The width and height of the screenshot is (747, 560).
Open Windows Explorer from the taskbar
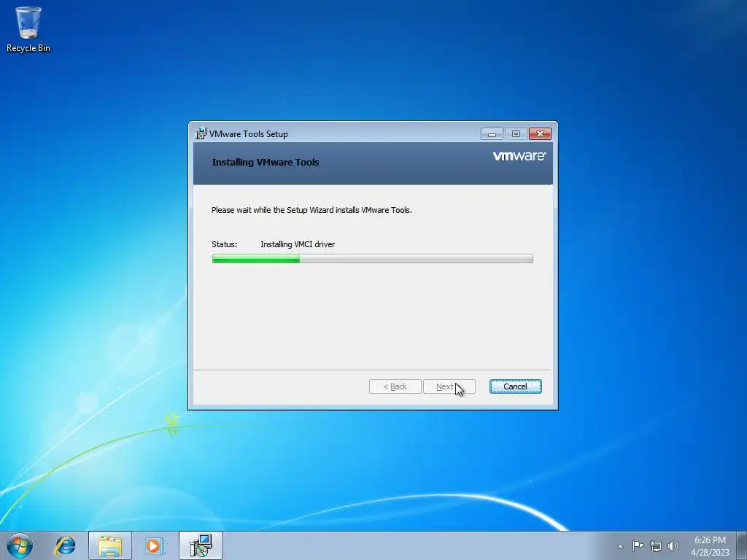[110, 545]
